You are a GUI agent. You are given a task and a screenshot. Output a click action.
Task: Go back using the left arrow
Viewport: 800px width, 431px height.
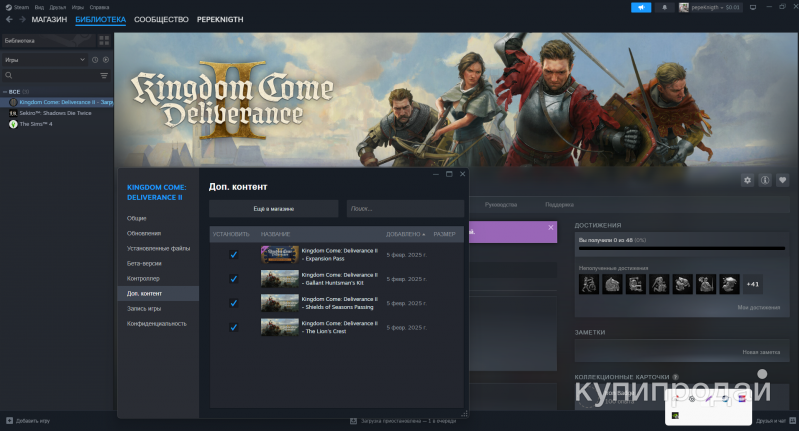coord(9,19)
